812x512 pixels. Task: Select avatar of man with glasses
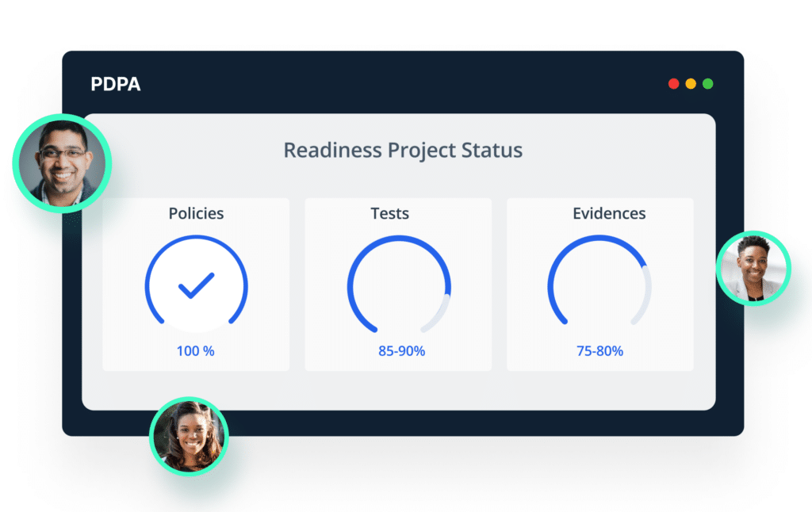62,163
